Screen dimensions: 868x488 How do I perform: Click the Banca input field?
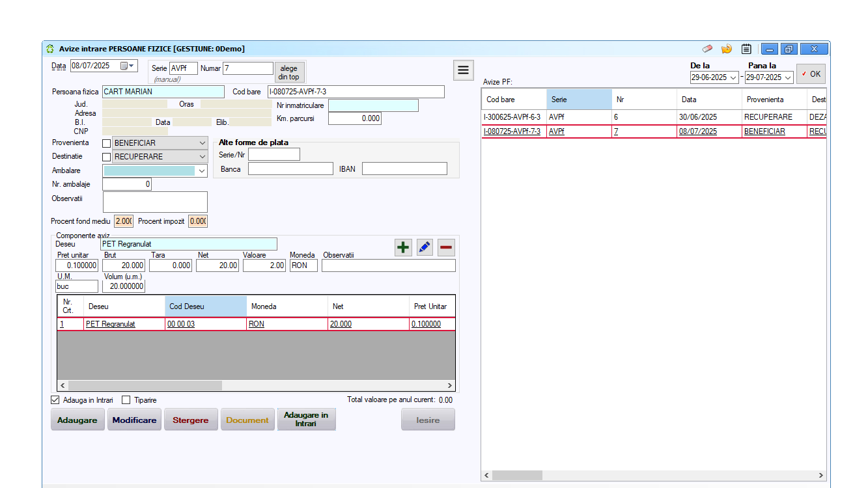coord(290,169)
